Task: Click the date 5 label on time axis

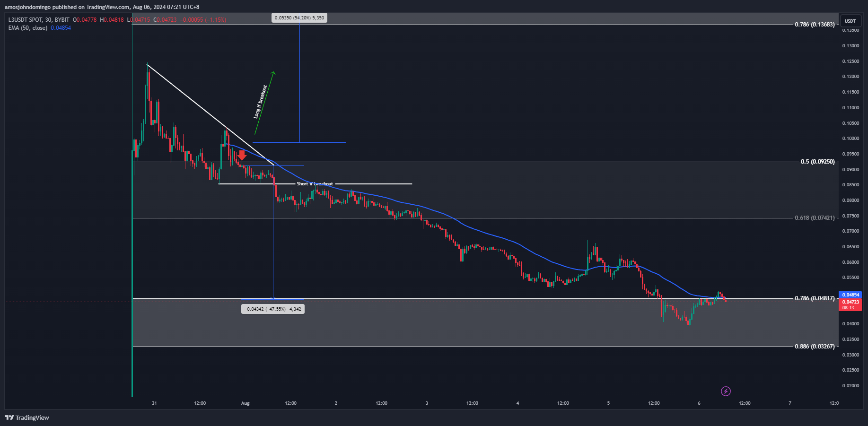Action: coord(608,403)
